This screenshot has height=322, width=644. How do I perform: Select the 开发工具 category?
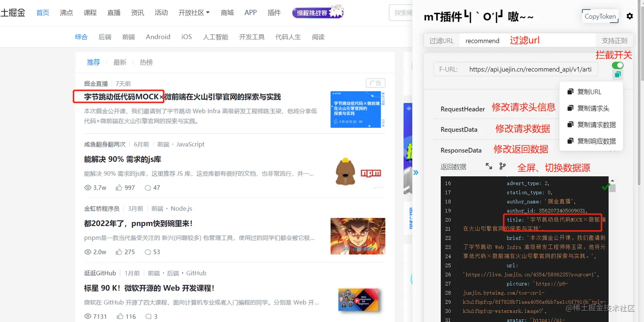pos(252,37)
